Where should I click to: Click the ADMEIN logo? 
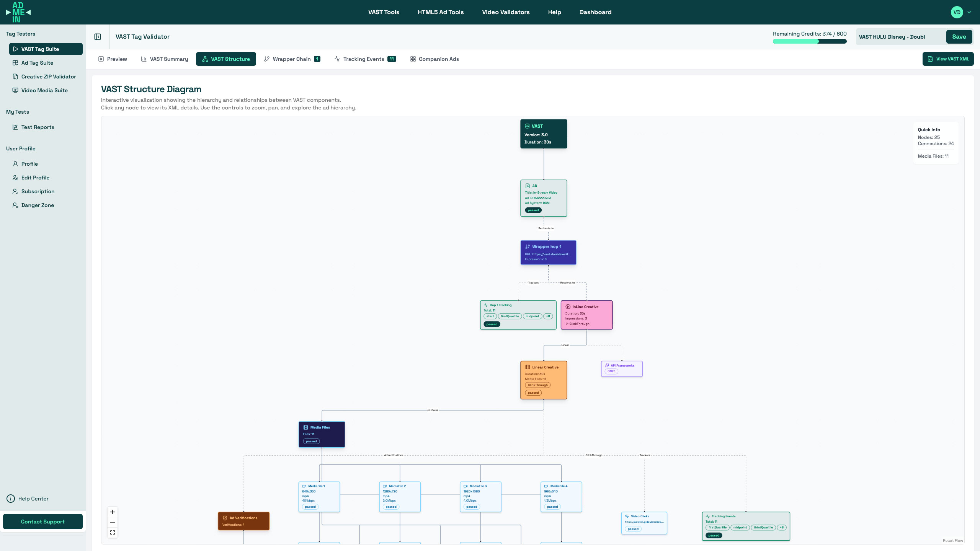point(18,12)
